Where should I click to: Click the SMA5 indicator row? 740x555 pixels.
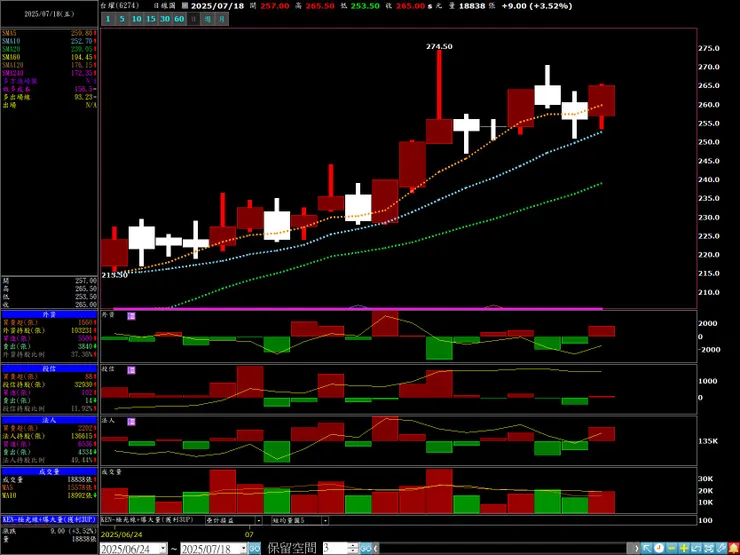pyautogui.click(x=49, y=34)
